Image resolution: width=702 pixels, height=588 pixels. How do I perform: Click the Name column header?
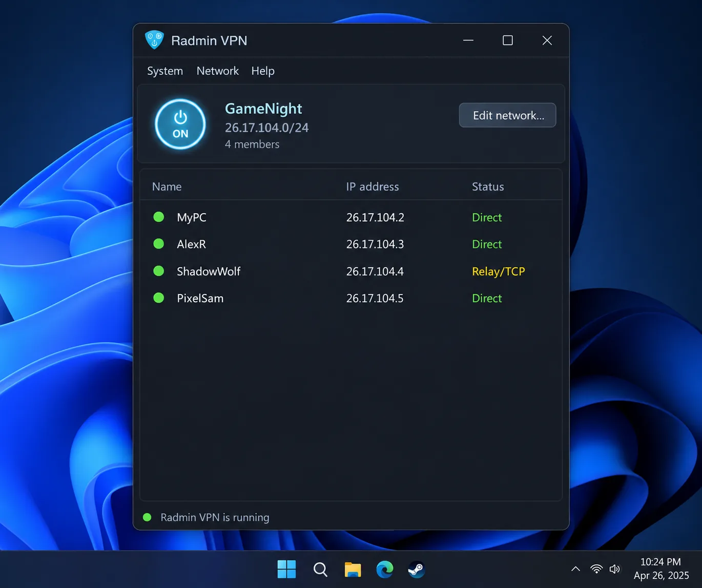tap(167, 186)
